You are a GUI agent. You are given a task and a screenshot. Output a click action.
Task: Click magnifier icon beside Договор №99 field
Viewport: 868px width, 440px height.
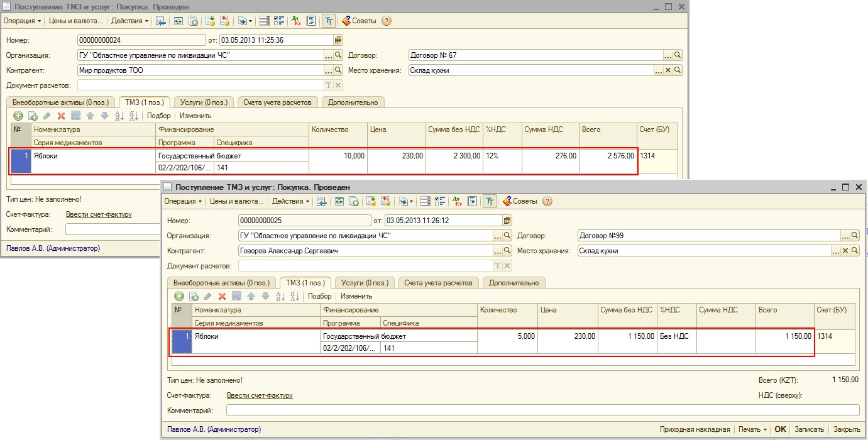click(x=854, y=236)
